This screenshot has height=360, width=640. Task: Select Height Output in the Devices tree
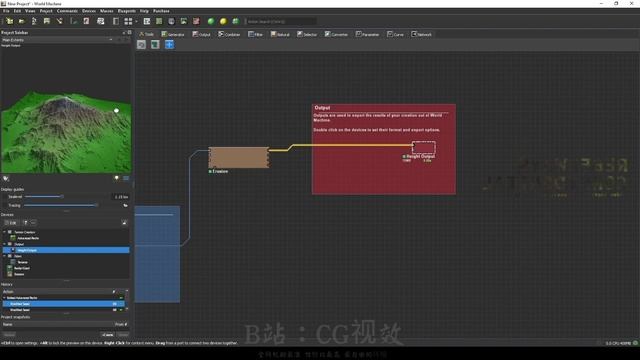pyautogui.click(x=66, y=250)
